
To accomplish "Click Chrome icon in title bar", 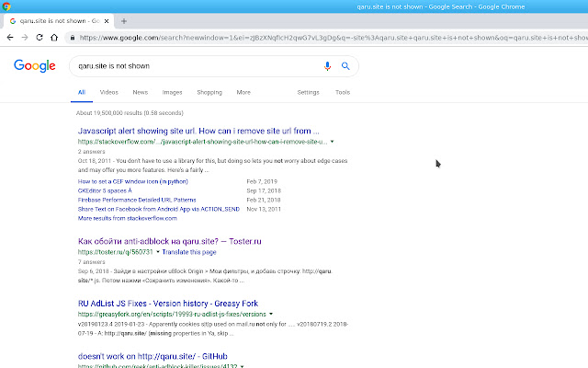I will click(x=6, y=6).
